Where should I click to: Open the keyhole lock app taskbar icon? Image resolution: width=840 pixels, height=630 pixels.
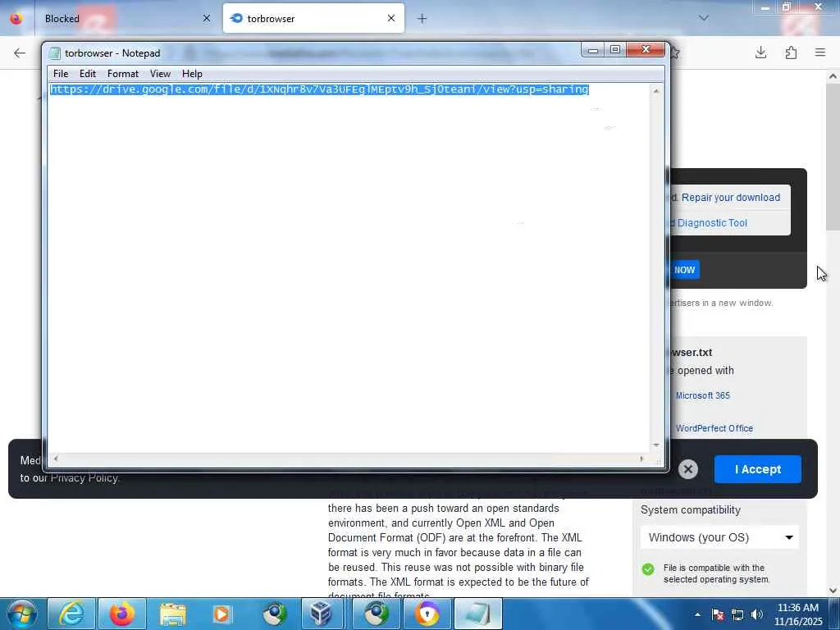pyautogui.click(x=427, y=614)
